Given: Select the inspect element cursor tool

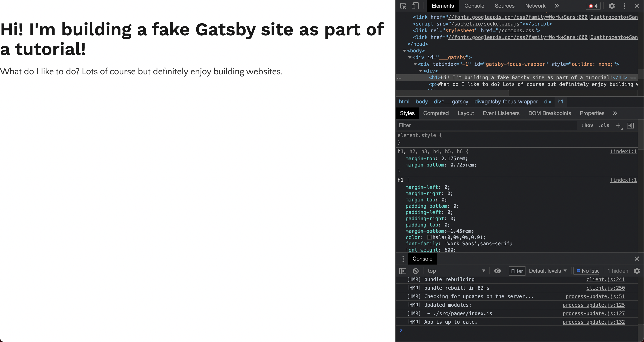Looking at the screenshot, I should pos(403,6).
